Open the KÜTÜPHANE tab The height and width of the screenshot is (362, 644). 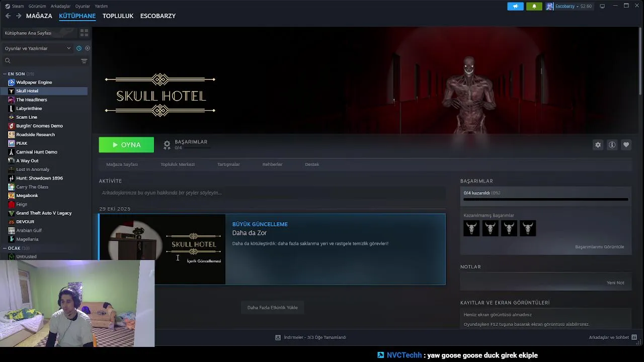tap(77, 16)
